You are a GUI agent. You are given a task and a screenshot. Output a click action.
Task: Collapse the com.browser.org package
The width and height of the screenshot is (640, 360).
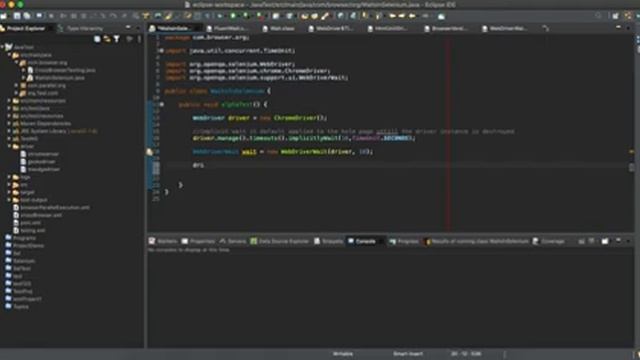point(17,63)
